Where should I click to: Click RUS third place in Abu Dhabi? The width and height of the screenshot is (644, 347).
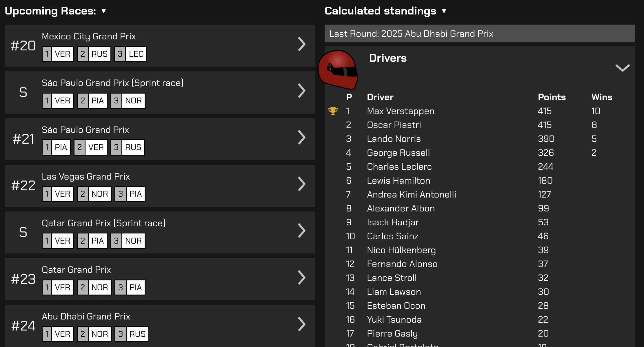click(x=137, y=334)
